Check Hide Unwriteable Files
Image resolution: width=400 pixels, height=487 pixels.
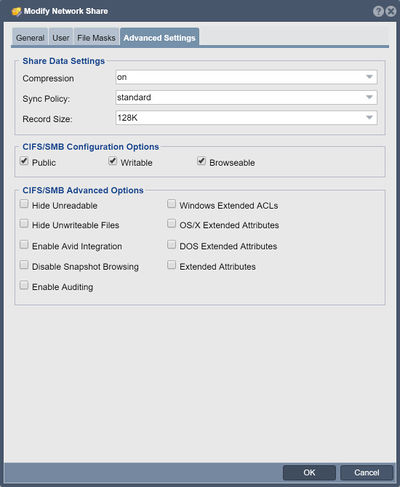[24, 223]
